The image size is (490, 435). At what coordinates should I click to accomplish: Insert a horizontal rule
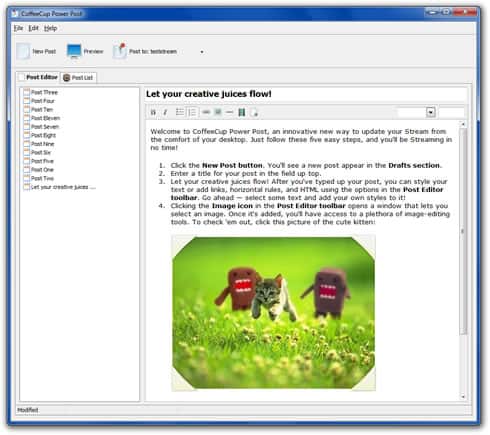point(229,112)
